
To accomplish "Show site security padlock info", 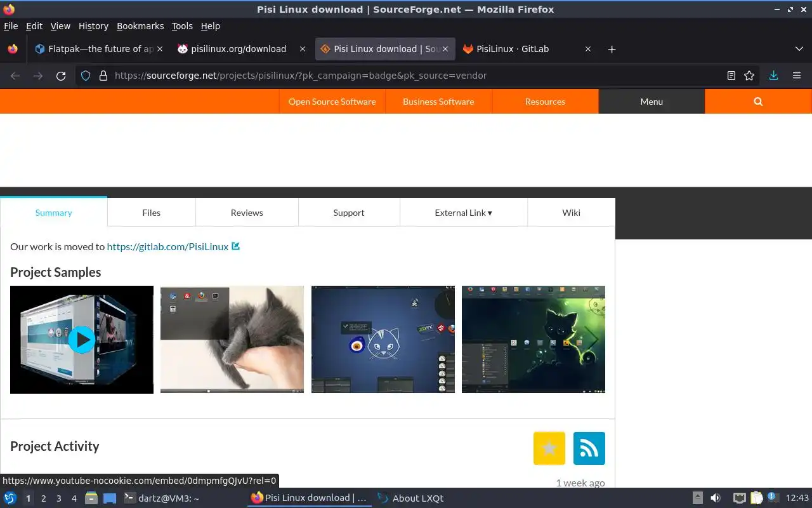I will click(x=103, y=76).
